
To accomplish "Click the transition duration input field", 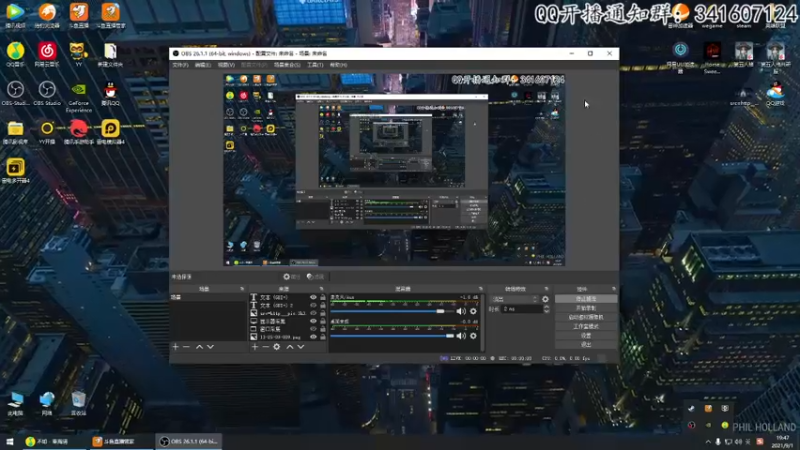I will 521,309.
